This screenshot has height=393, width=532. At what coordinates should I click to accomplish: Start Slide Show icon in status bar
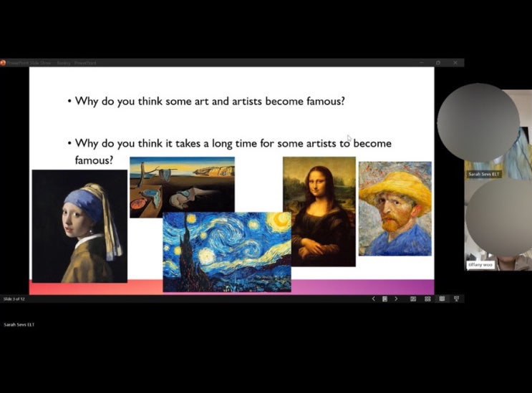(x=456, y=299)
